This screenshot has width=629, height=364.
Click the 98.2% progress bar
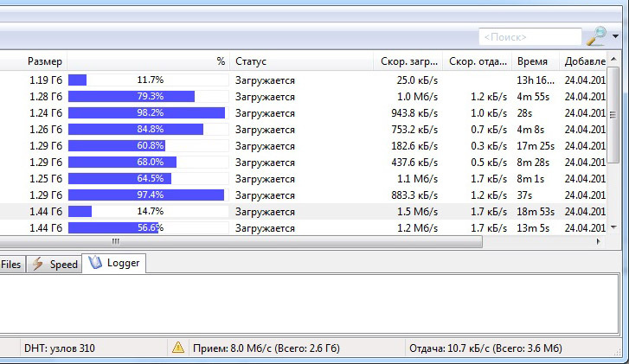pyautogui.click(x=147, y=112)
